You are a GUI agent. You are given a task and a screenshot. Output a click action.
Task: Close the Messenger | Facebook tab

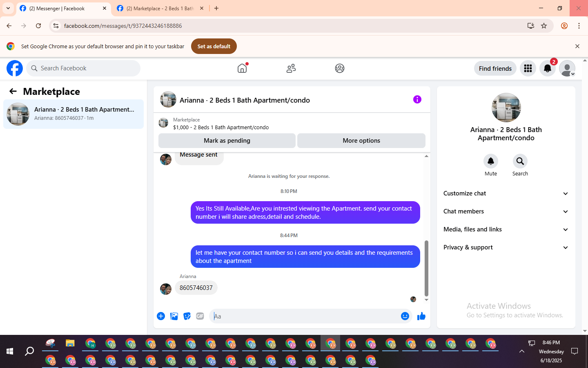[105, 8]
